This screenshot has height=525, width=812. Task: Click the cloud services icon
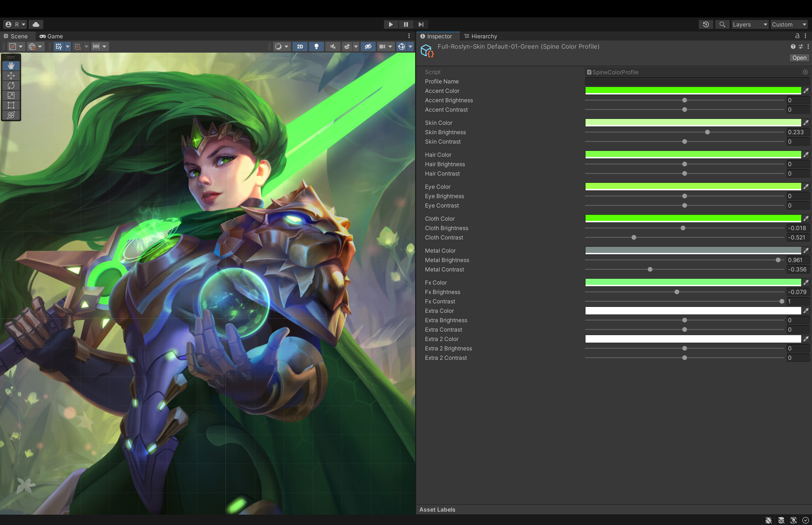[x=36, y=24]
